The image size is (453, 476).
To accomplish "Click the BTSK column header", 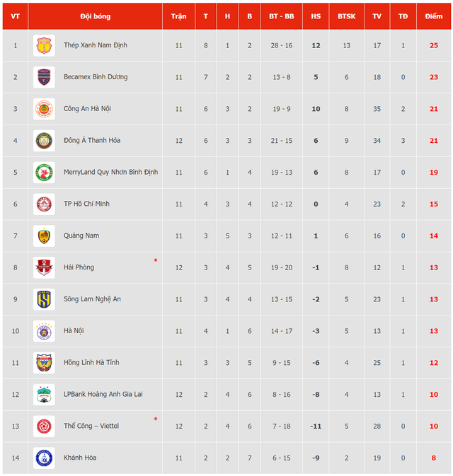I will point(346,16).
